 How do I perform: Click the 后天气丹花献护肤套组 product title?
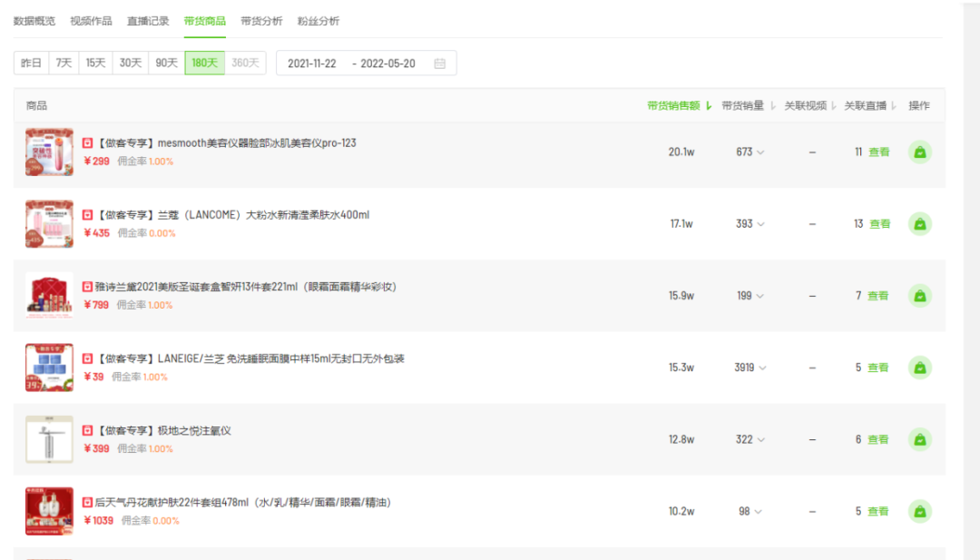click(243, 503)
